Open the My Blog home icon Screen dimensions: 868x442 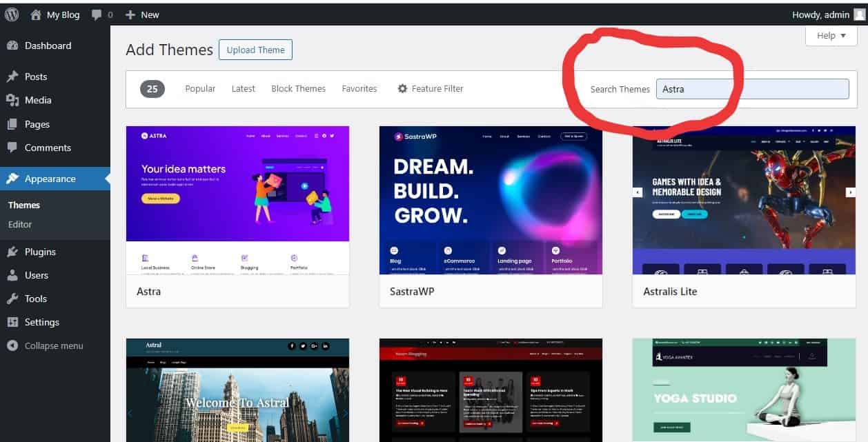tap(36, 14)
